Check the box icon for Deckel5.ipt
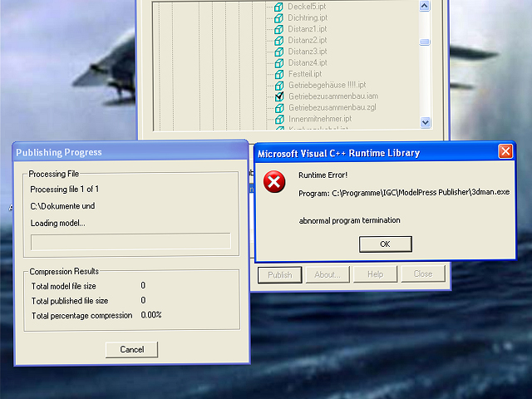Viewport: 532px width, 399px height. pos(278,7)
